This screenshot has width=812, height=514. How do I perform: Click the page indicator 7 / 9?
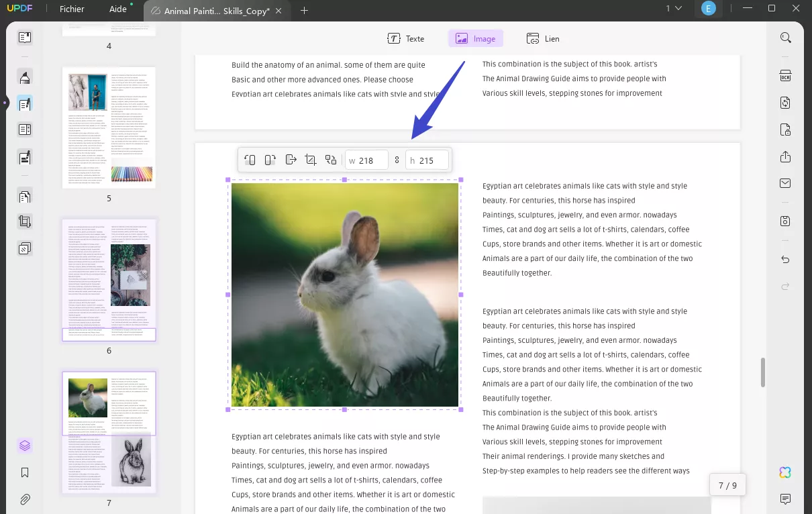point(727,485)
